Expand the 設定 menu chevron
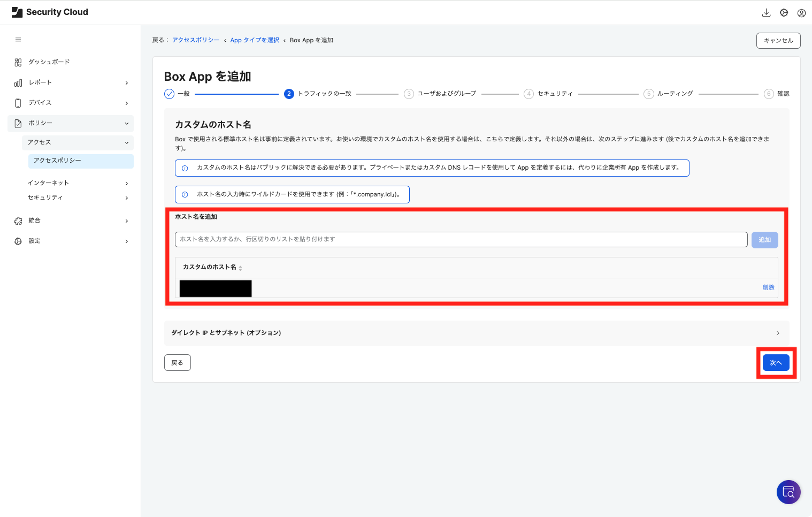Viewport: 812px width, 517px height. point(127,241)
